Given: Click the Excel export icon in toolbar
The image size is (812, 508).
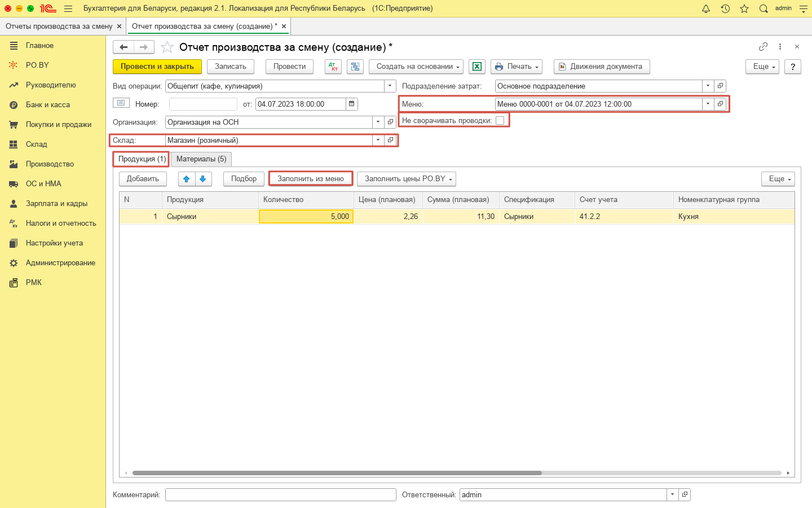Looking at the screenshot, I should tap(476, 67).
